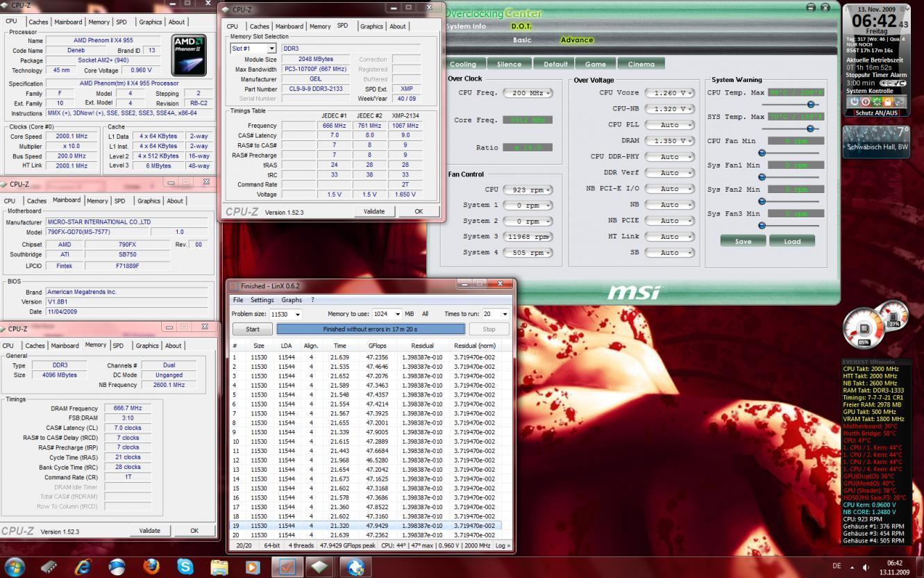Screen dimensions: 924x578
Task: Open the CPU Freq. 200 MHz dropdown
Action: 527,93
